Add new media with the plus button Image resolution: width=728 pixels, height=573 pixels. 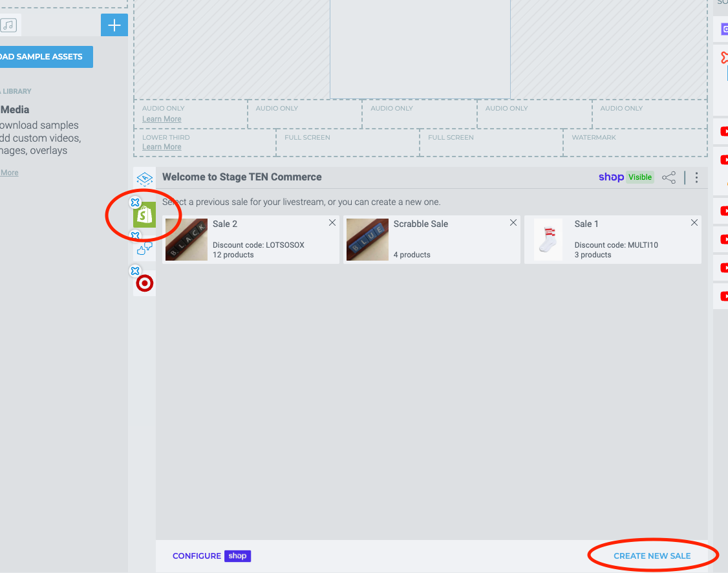point(114,25)
